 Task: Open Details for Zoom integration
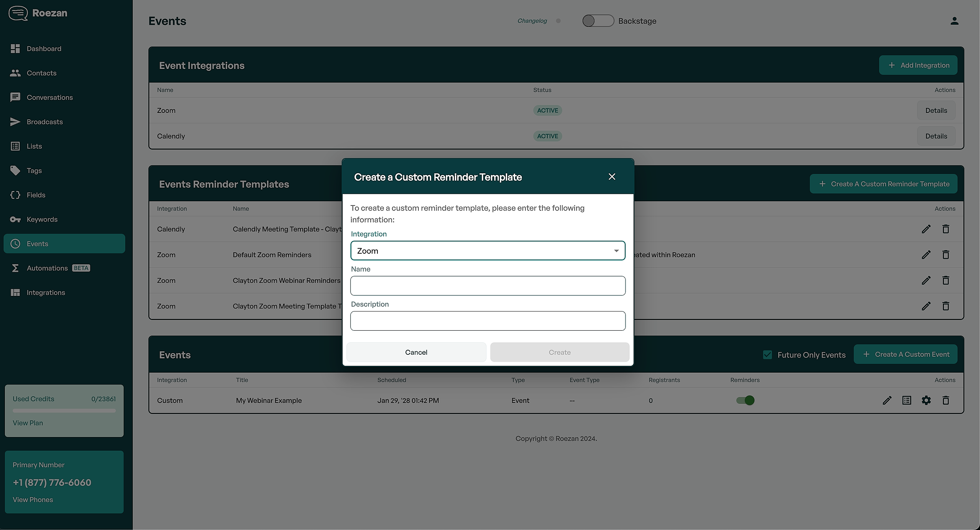936,111
